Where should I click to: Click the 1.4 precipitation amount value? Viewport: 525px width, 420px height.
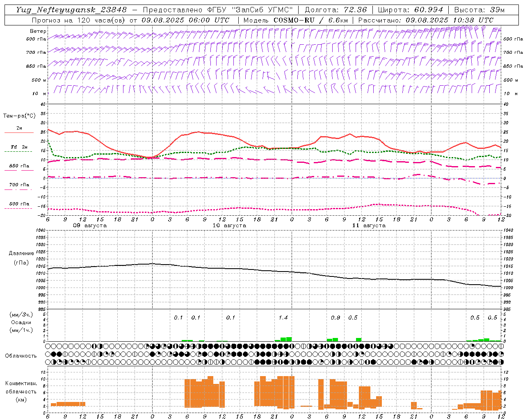[x=283, y=317]
